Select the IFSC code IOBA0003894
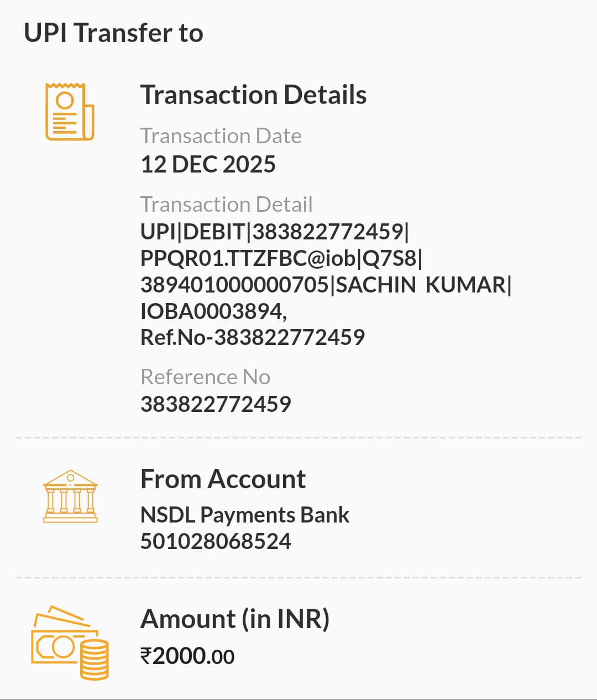 [x=213, y=311]
